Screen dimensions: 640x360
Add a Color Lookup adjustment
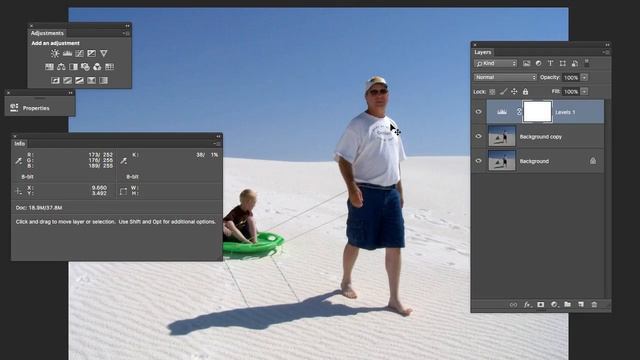click(x=109, y=67)
